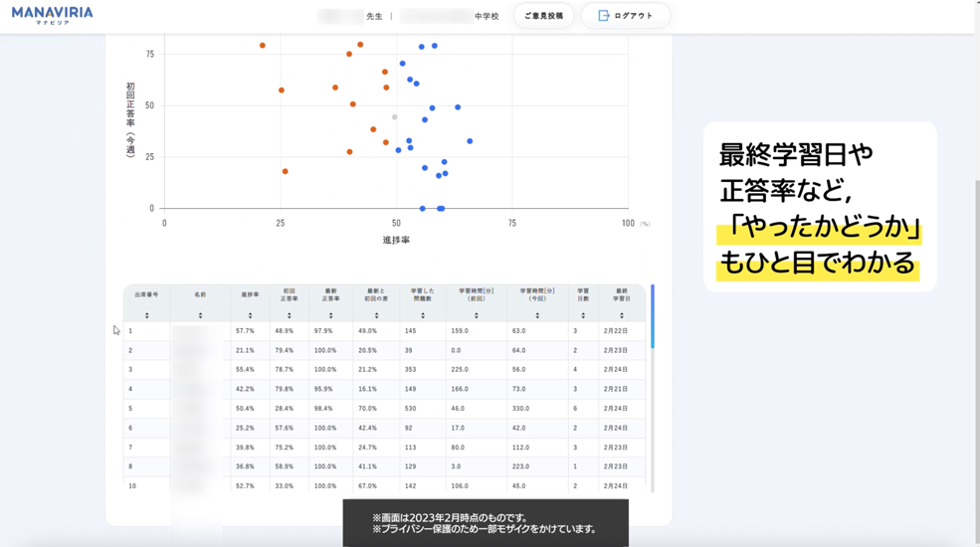Sort table by 出席番号 arrows
980x547 pixels.
(x=146, y=315)
